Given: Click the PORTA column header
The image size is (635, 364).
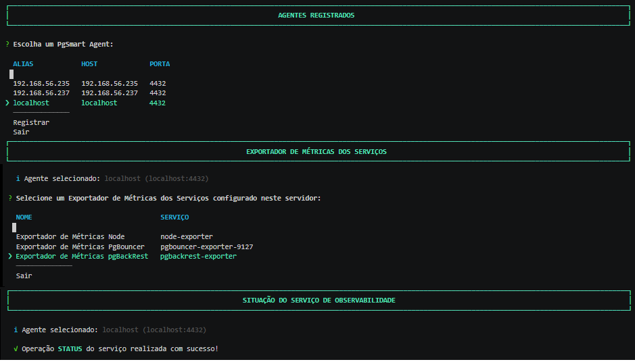Looking at the screenshot, I should tap(160, 64).
